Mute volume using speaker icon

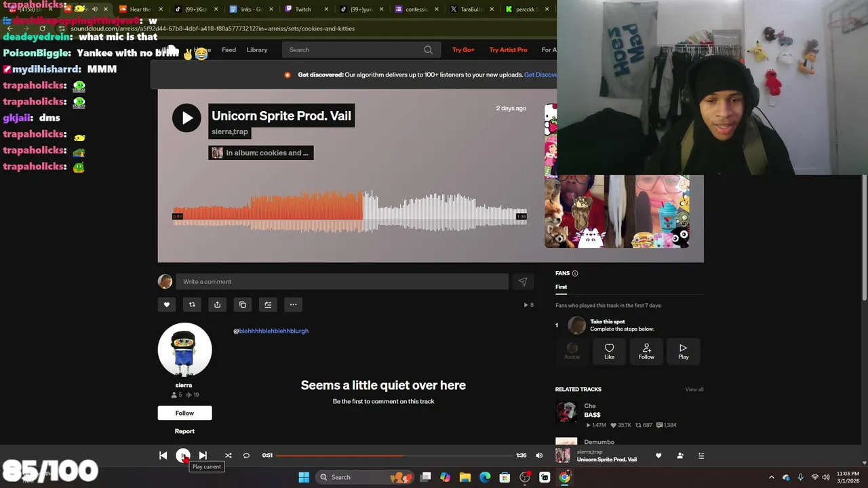click(539, 455)
